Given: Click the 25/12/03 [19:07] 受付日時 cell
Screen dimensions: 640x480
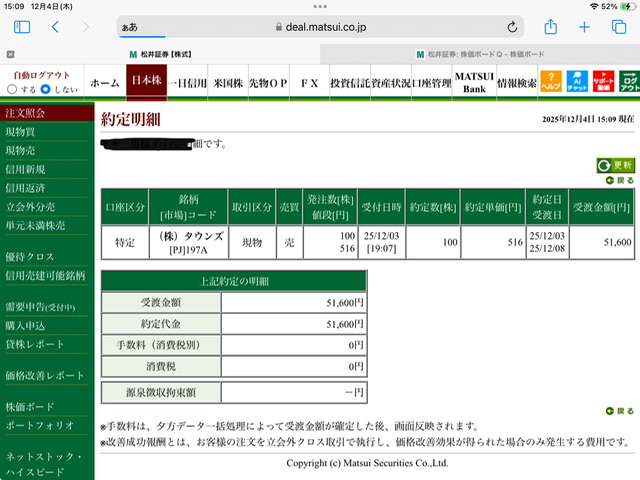Looking at the screenshot, I should (381, 242).
